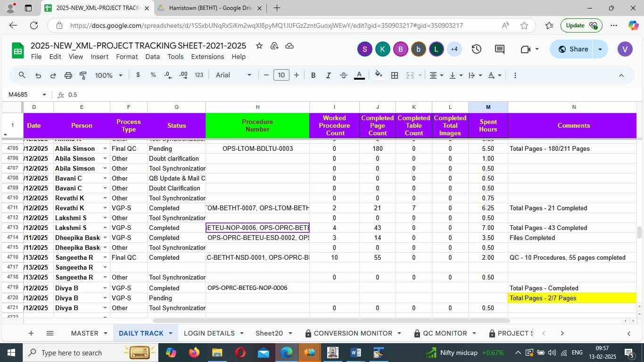This screenshot has width=644, height=362.
Task: Click the Undo arrow icon
Action: (x=38, y=75)
